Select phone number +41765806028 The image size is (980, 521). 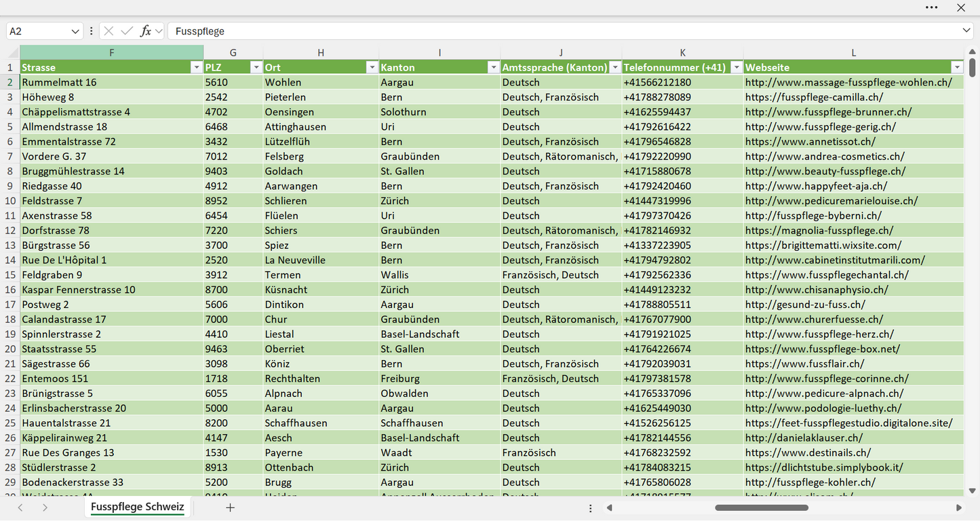point(683,482)
